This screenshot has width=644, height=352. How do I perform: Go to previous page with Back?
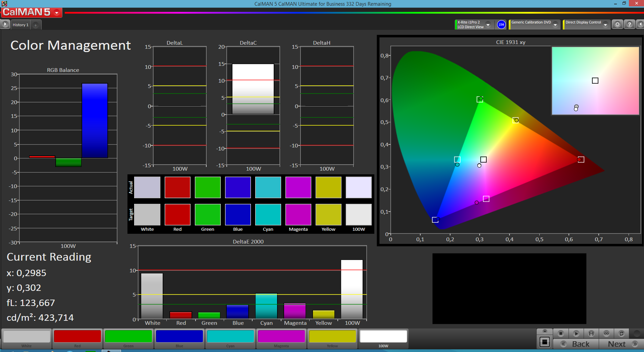pyautogui.click(x=576, y=344)
